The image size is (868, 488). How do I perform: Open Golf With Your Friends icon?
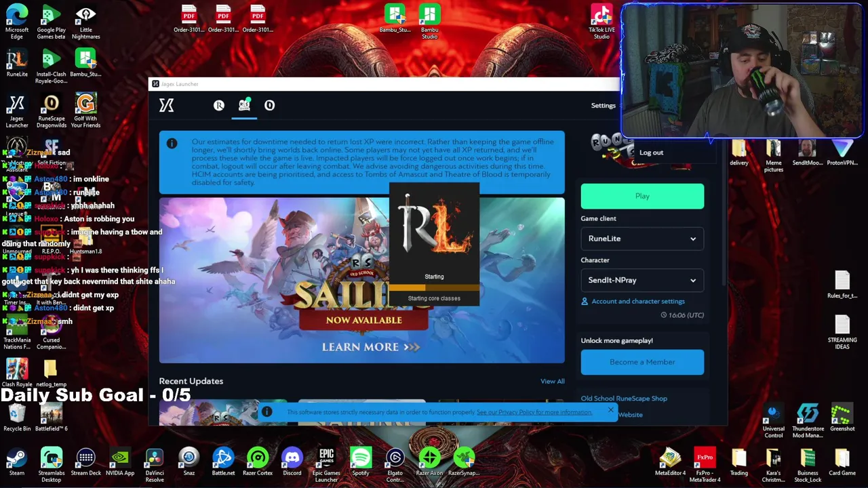pyautogui.click(x=85, y=112)
